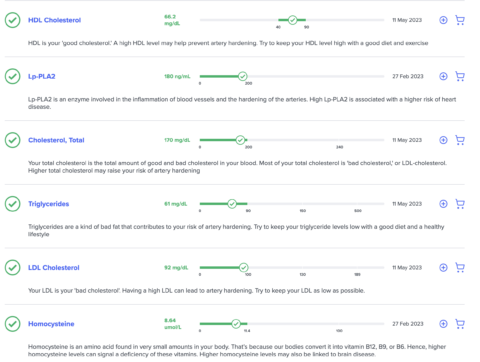480x362 pixels.
Task: Add Lp-PLA2 test to shopping cart
Action: [x=460, y=76]
